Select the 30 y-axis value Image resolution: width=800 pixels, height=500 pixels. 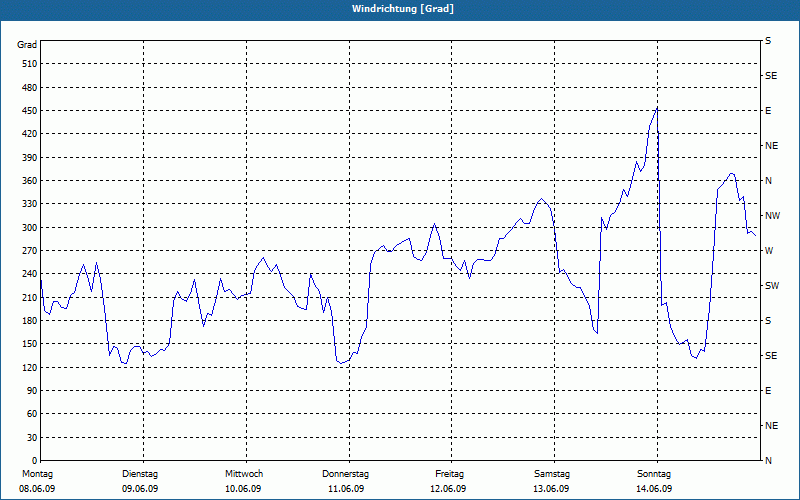tap(32, 437)
